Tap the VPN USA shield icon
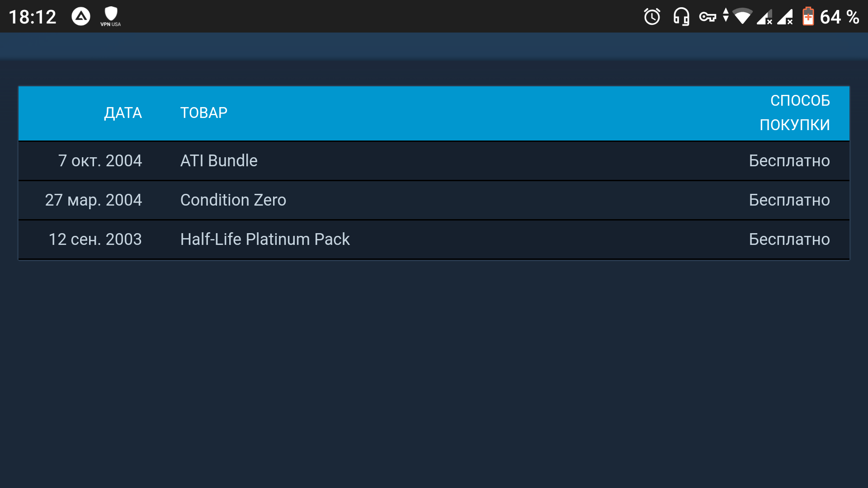 coord(111,17)
